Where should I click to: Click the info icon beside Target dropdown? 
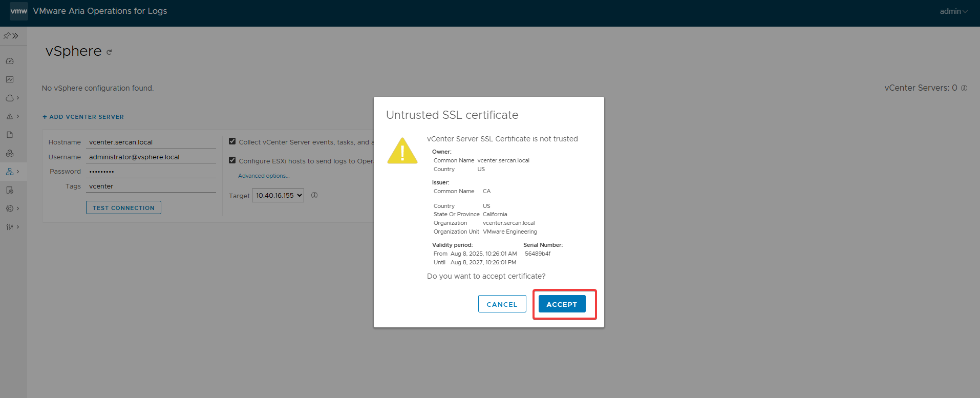tap(314, 195)
